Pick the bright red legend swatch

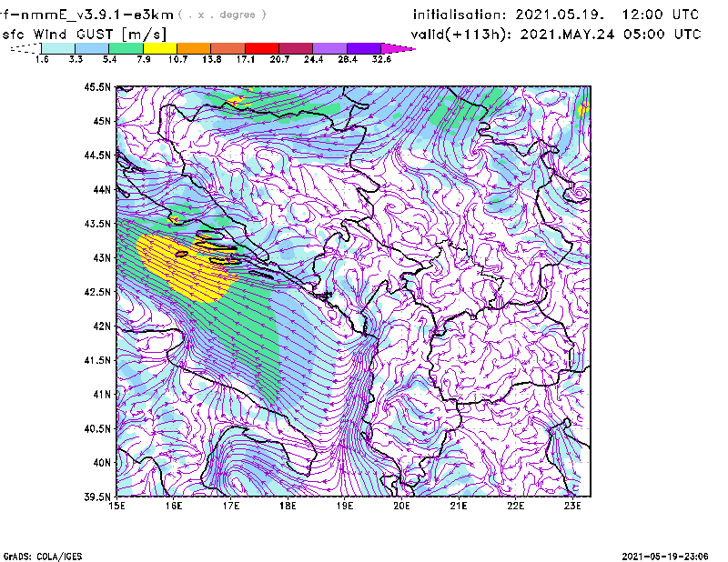pos(262,48)
